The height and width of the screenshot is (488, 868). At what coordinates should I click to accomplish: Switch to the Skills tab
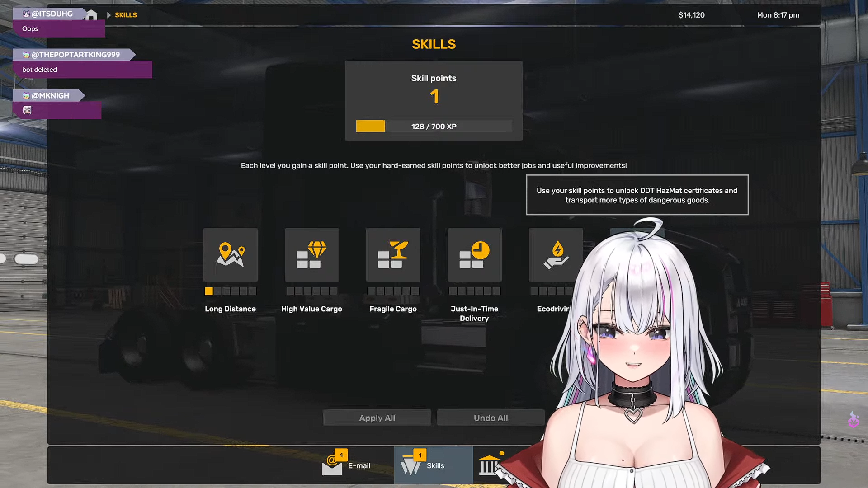point(434,465)
